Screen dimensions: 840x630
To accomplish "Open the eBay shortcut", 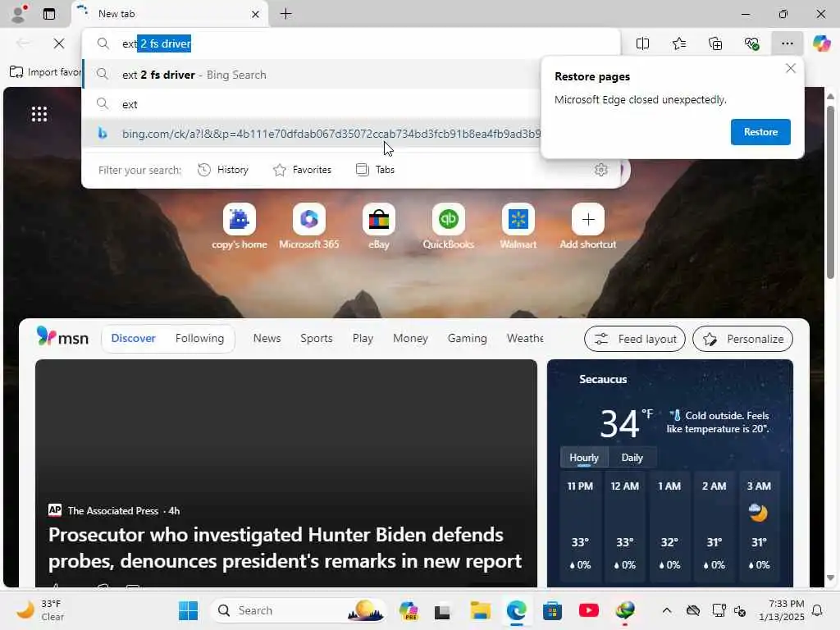I will pyautogui.click(x=379, y=226).
